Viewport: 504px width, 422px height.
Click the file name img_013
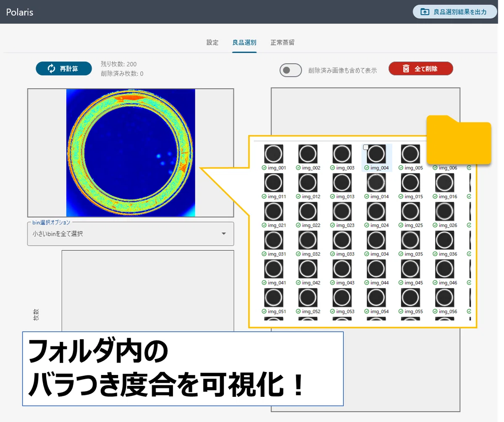point(346,197)
